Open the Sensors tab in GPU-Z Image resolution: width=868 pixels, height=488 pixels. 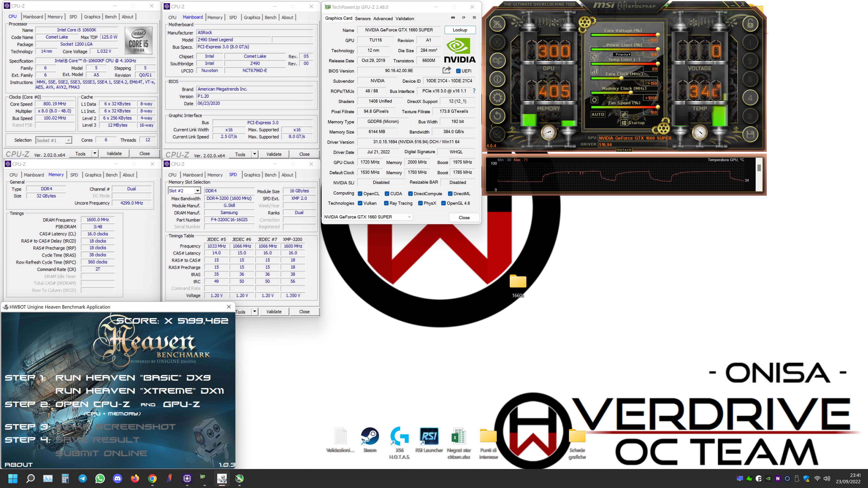(363, 19)
